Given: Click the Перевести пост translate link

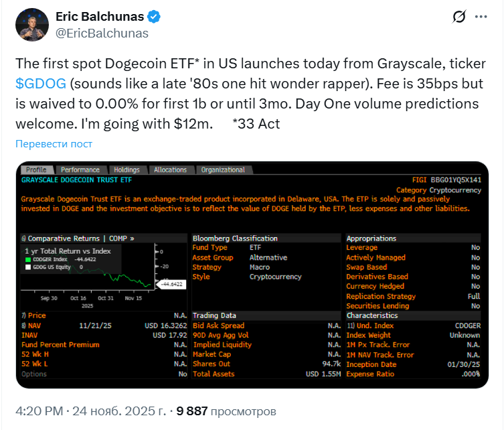Looking at the screenshot, I should (54, 144).
